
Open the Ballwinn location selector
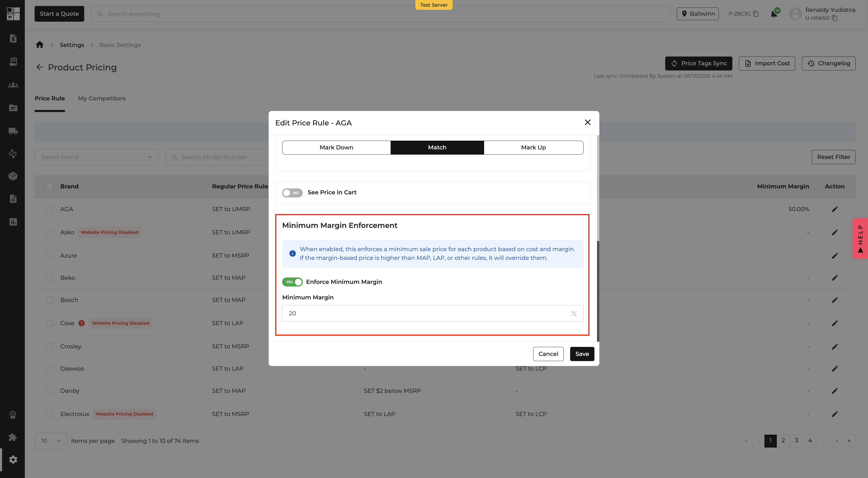[698, 14]
